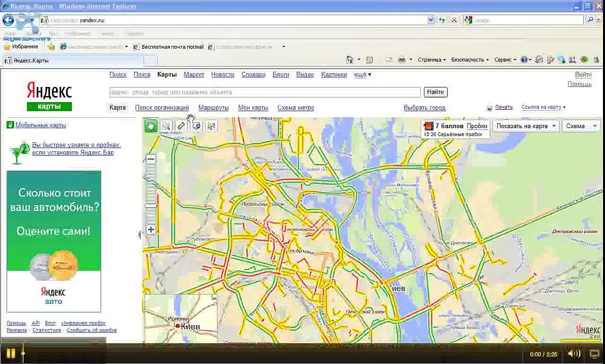Click the map zoom-in plus button
Screen dimensions: 605x364
[x=151, y=230]
